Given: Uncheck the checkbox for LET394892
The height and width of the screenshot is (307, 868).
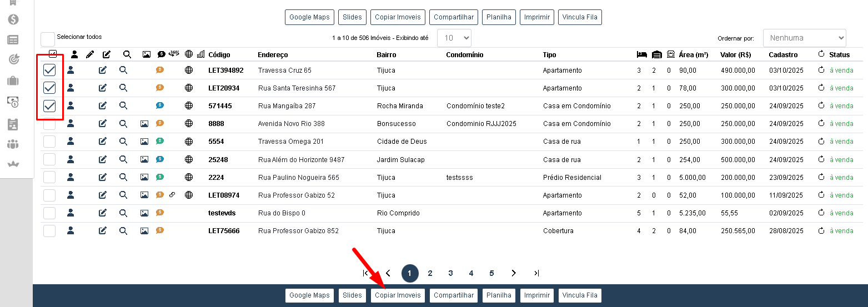Looking at the screenshot, I should tap(49, 70).
